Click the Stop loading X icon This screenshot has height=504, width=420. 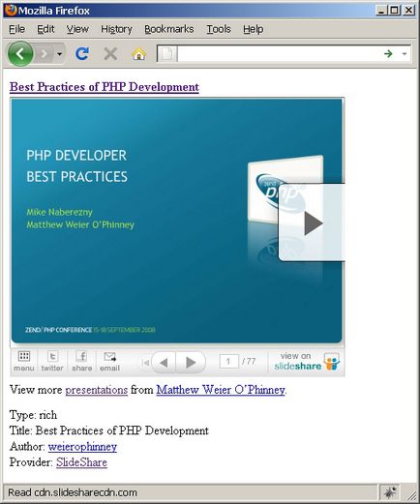[110, 54]
